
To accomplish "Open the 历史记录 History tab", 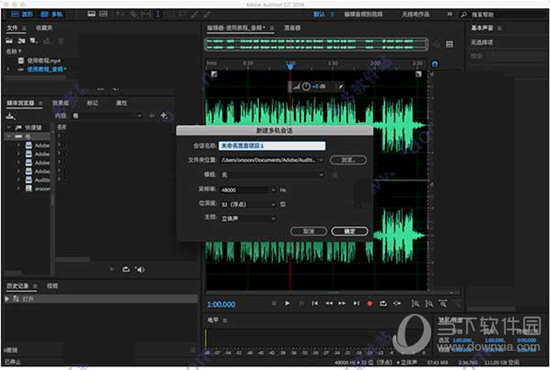I will [x=18, y=286].
